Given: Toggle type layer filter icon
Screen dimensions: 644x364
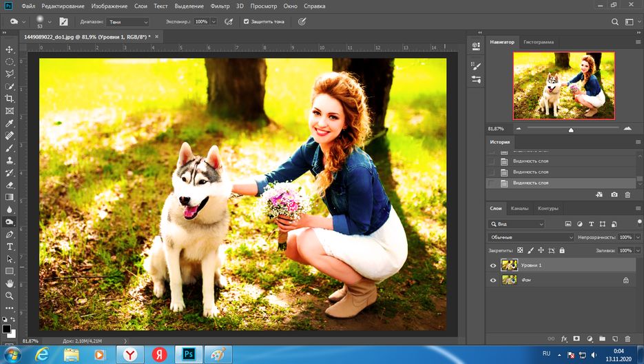Looking at the screenshot, I should pyautogui.click(x=591, y=224).
